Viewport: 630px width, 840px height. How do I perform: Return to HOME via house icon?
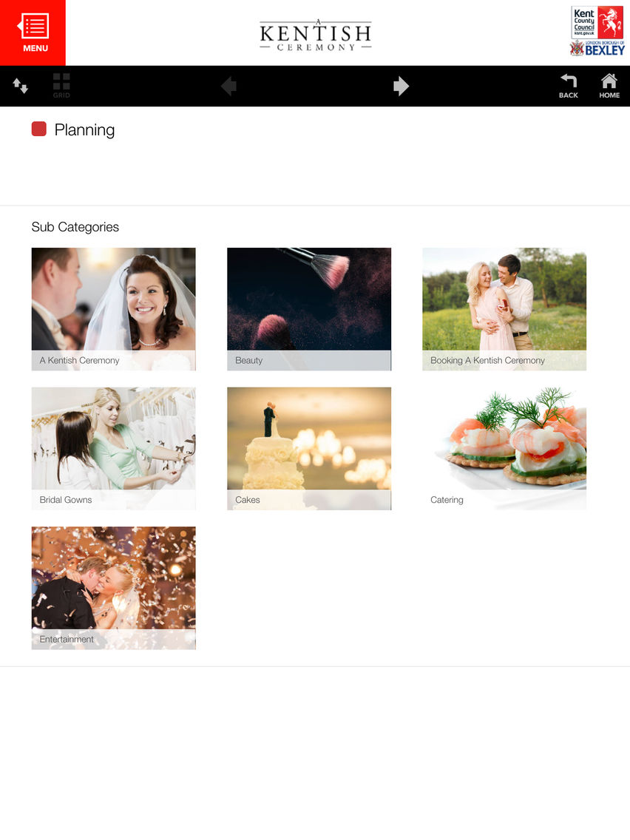point(609,86)
